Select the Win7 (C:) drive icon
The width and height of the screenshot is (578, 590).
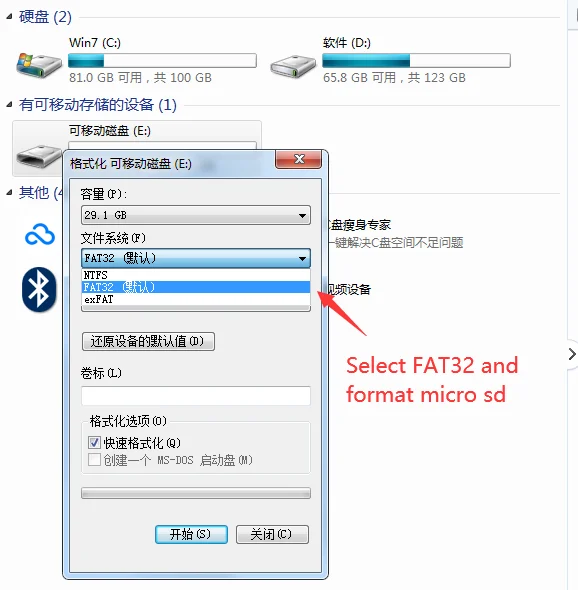(39, 65)
